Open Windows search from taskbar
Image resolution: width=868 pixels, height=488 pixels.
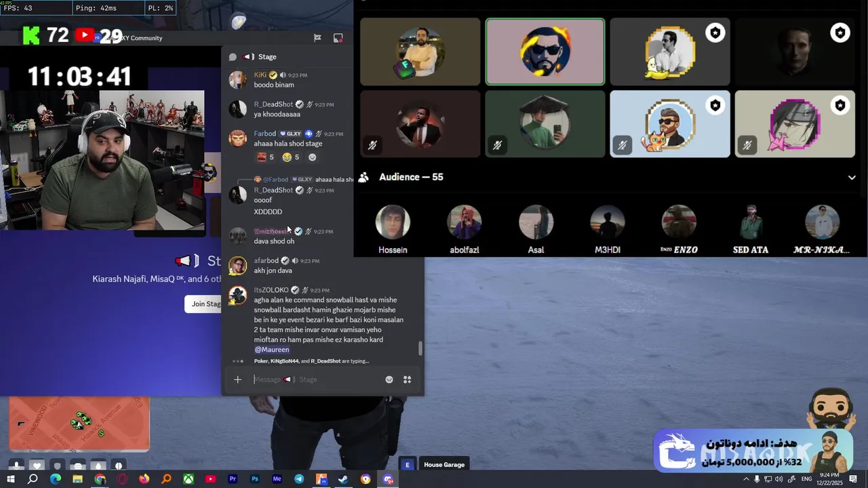click(x=33, y=479)
